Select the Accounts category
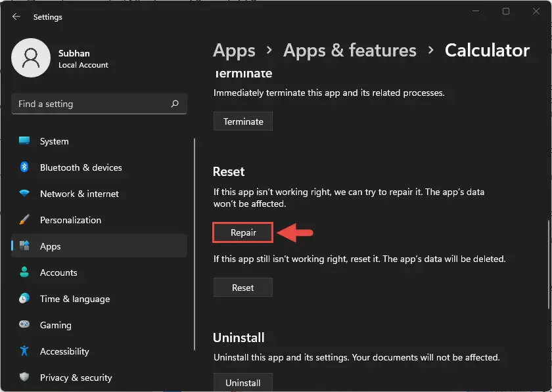This screenshot has height=392, width=552. pos(99,272)
